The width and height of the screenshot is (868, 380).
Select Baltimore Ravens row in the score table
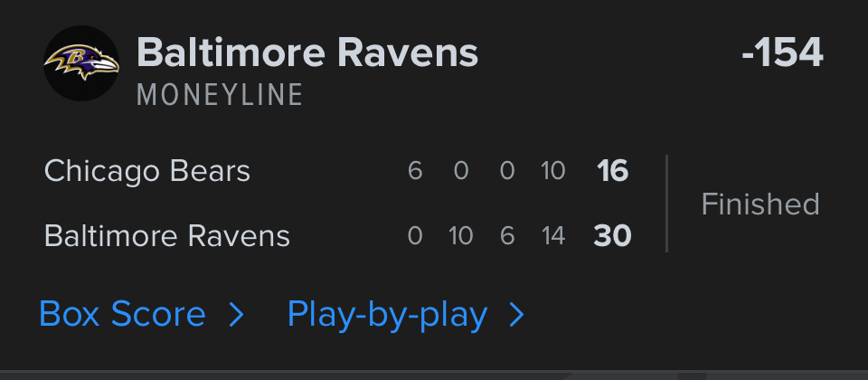[166, 236]
